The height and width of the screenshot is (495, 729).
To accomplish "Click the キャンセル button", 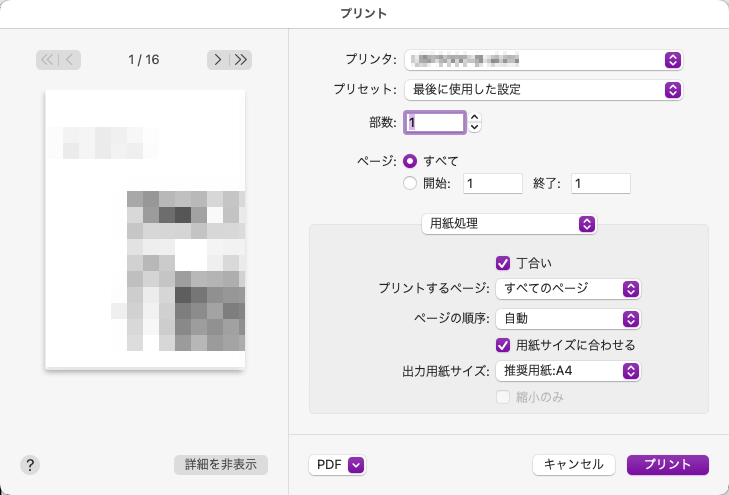I will click(574, 464).
